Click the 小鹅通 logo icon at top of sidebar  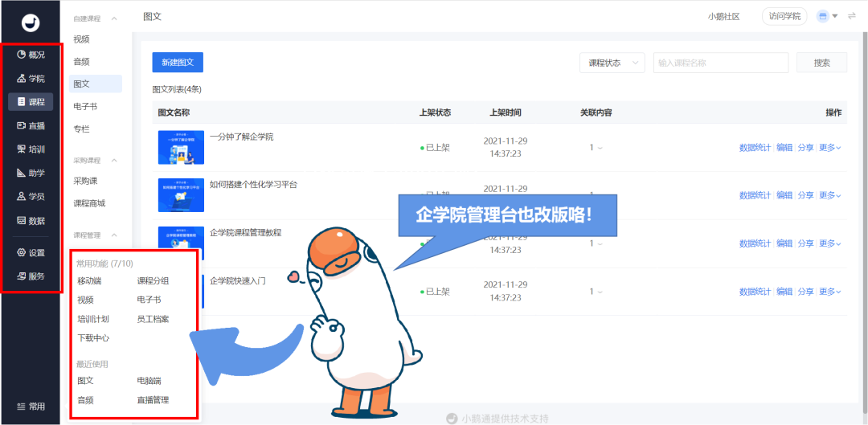31,22
